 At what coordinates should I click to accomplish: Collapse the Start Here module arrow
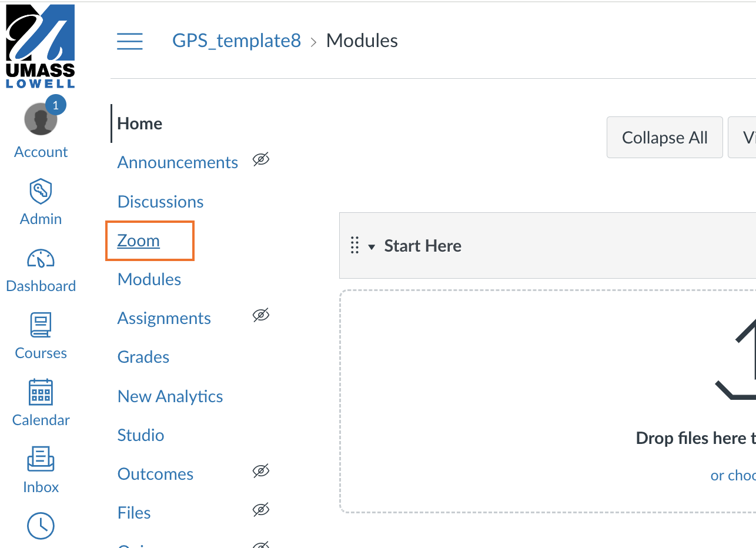tap(372, 247)
